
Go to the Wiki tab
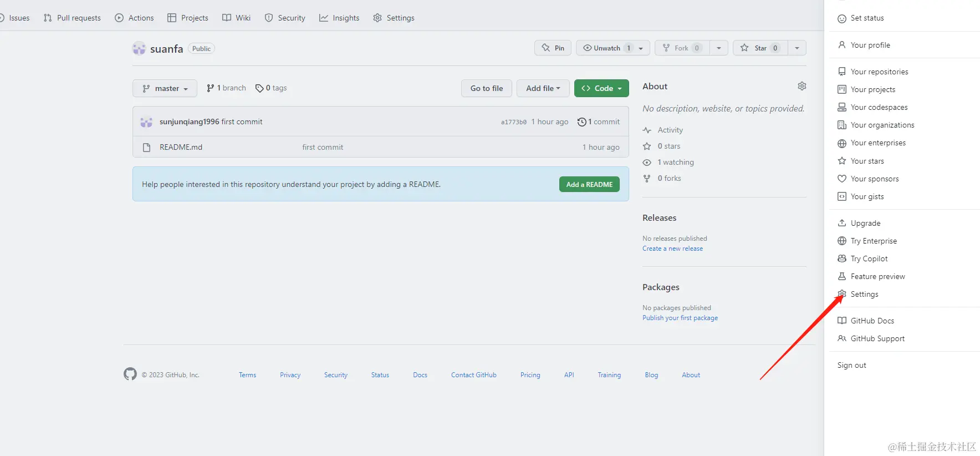pyautogui.click(x=237, y=18)
